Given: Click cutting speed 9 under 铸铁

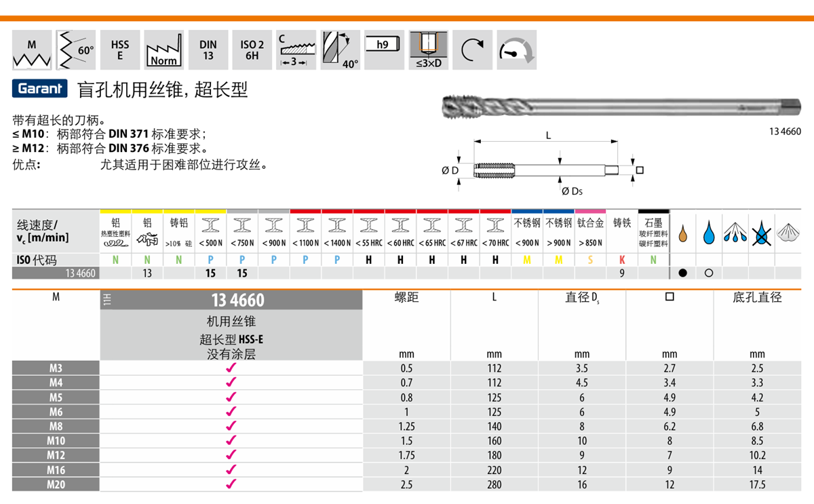Looking at the screenshot, I should (622, 273).
